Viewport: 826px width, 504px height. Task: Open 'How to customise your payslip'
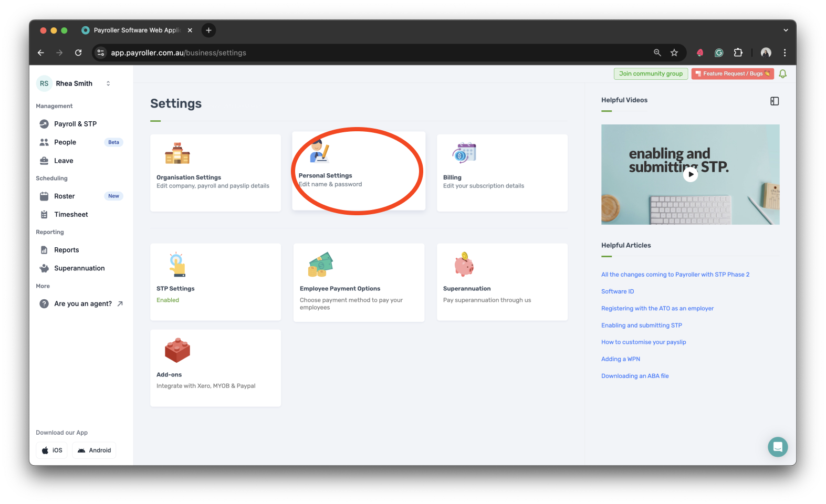[644, 342]
